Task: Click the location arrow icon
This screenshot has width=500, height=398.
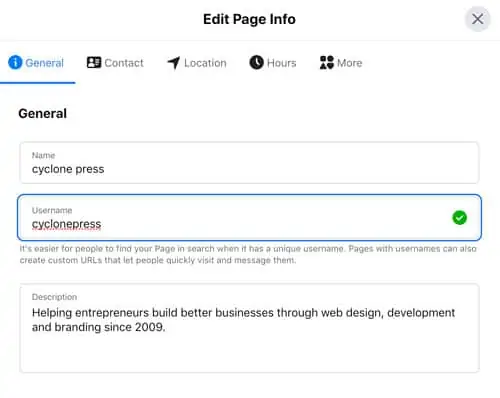Action: tap(174, 62)
